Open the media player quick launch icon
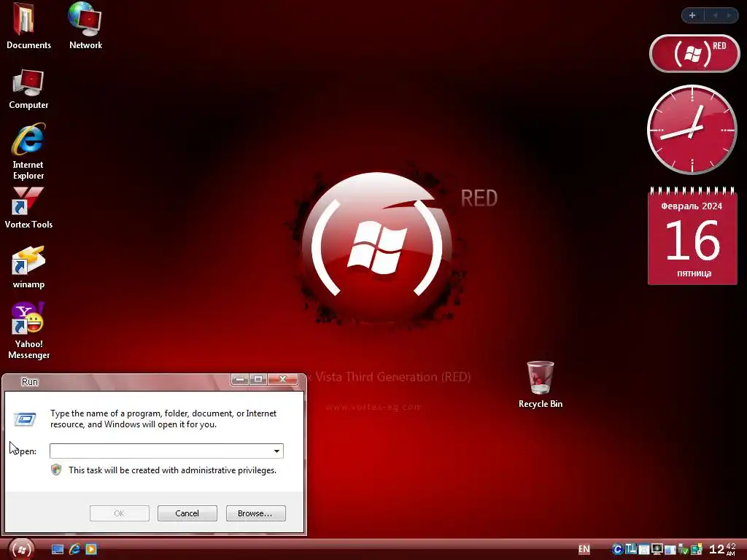 click(91, 550)
